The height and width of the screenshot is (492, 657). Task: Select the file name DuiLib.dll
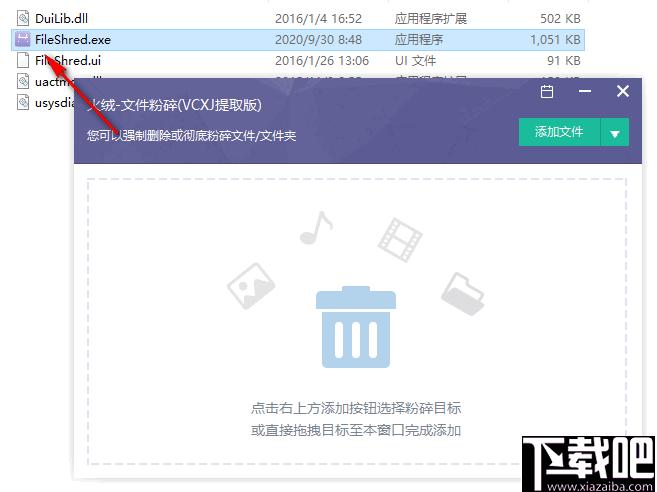[x=62, y=18]
